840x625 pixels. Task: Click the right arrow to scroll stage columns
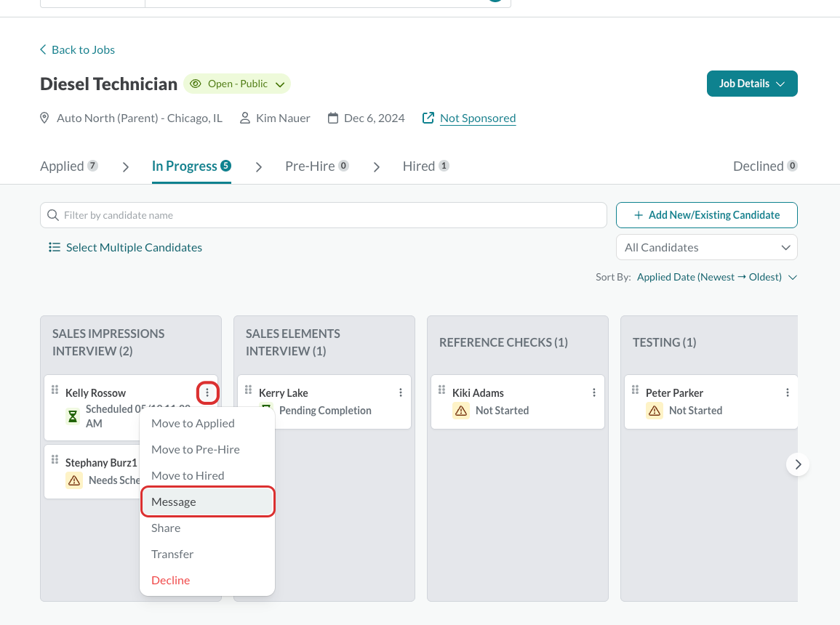[798, 464]
